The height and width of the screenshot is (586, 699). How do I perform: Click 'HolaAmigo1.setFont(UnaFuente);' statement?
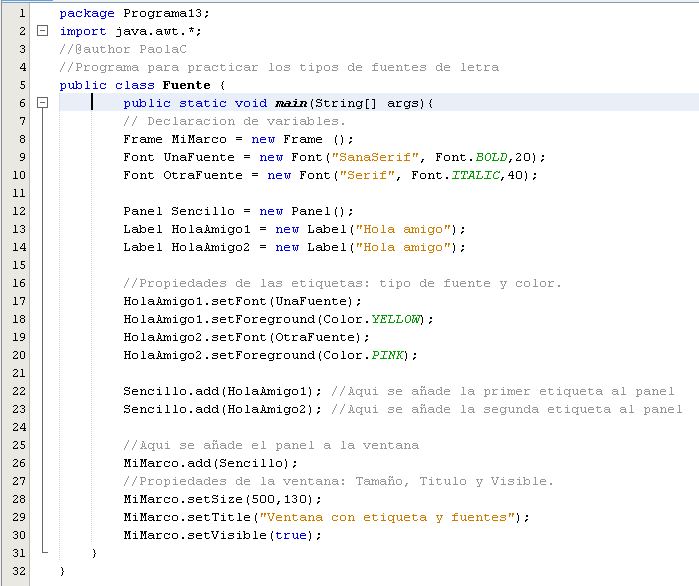pos(242,301)
